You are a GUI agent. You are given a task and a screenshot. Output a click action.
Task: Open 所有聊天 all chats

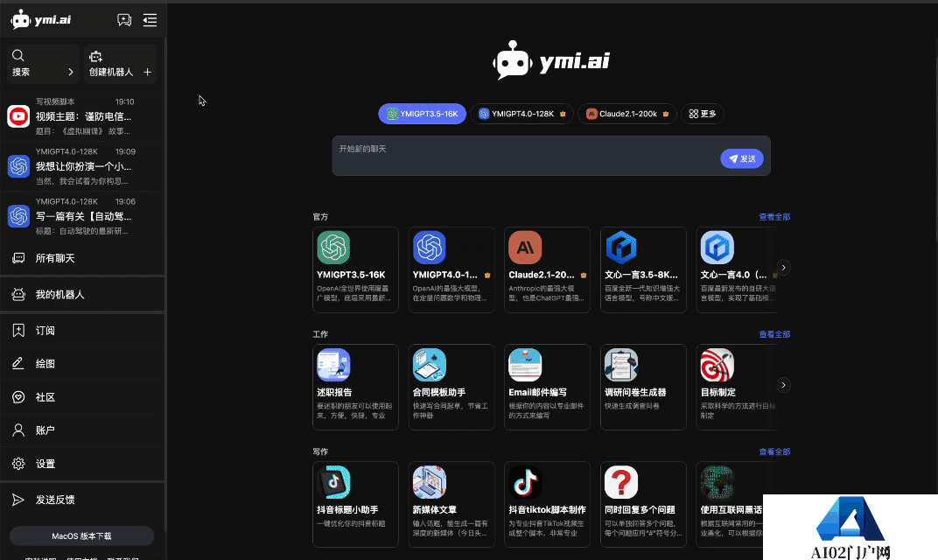pos(82,258)
